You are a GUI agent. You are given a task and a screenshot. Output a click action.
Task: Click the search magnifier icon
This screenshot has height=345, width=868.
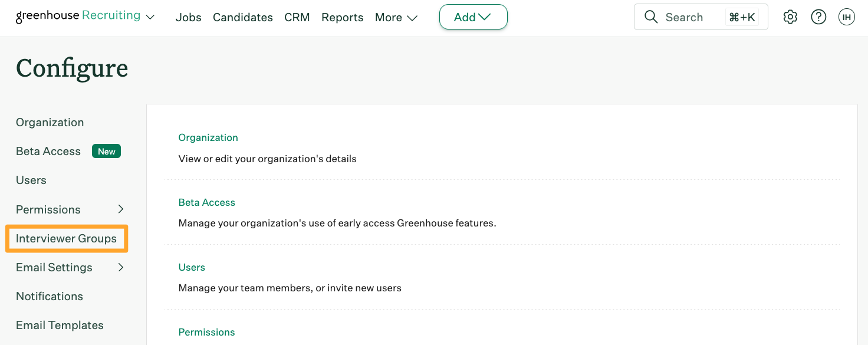651,17
